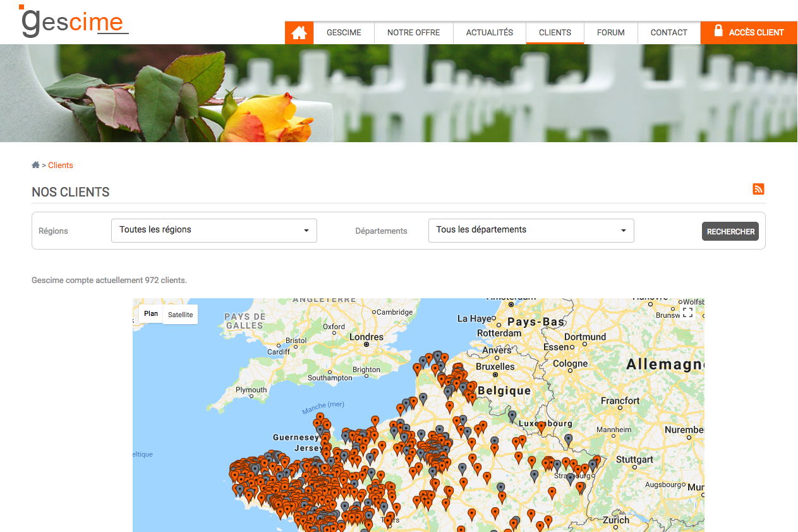Click the Francfort label on map

tap(620, 401)
